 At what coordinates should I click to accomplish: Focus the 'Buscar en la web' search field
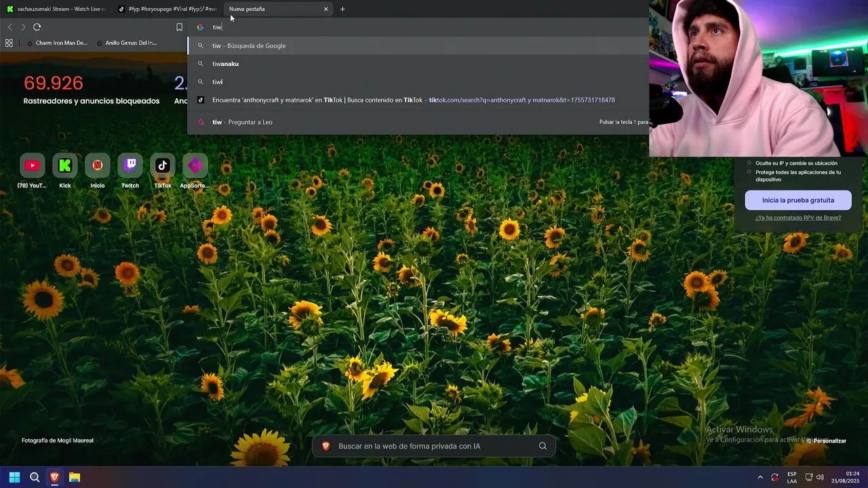(434, 446)
